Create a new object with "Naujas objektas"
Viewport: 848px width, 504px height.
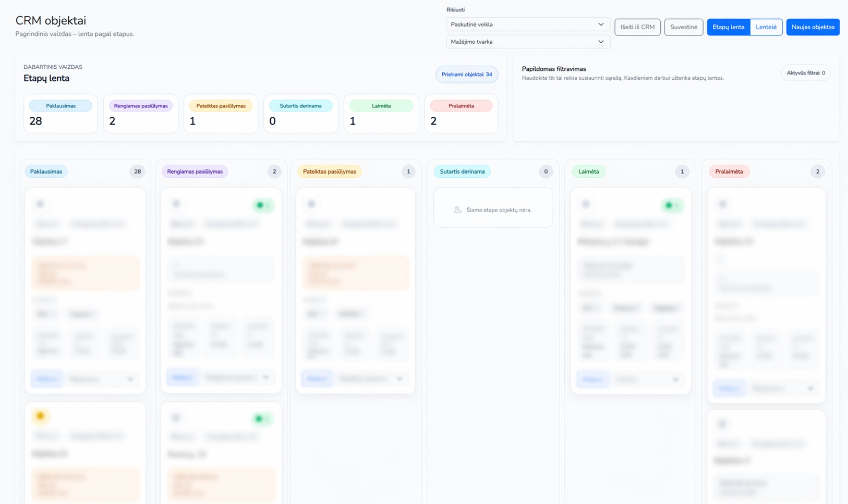tap(813, 27)
